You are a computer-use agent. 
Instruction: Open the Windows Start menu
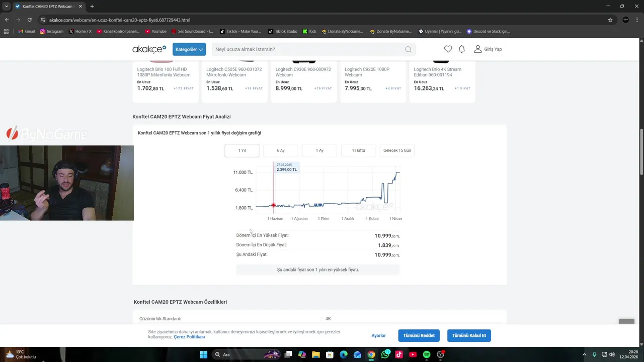[203, 354]
